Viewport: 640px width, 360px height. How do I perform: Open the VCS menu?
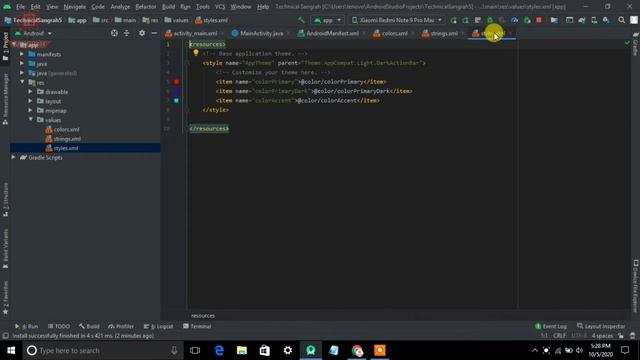pyautogui.click(x=220, y=7)
